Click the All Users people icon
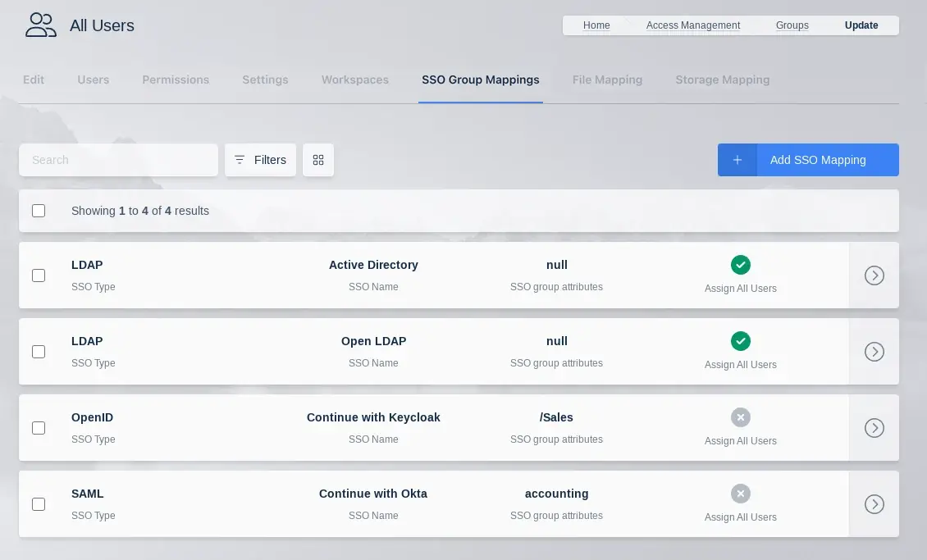 click(x=40, y=25)
